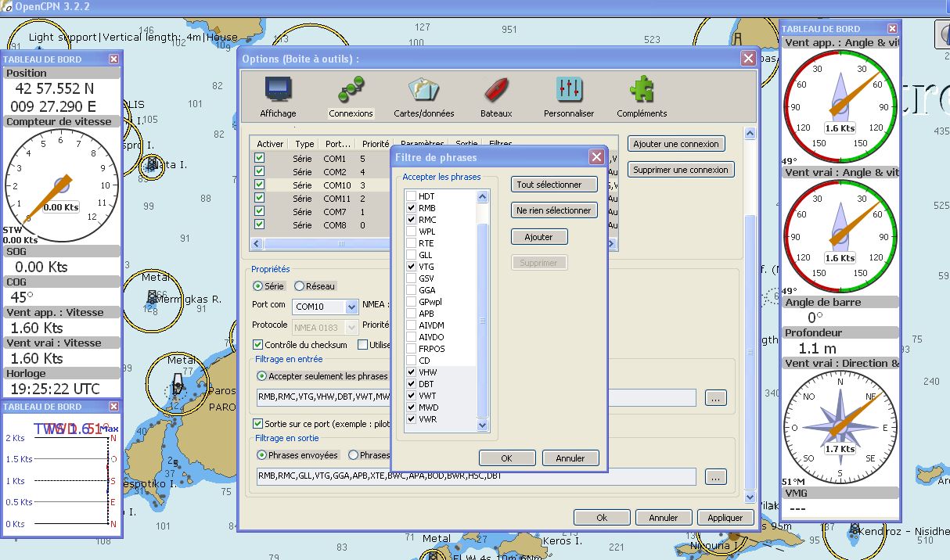This screenshot has height=560, width=950.
Task: Click Ajouter une connexion button
Action: [676, 144]
